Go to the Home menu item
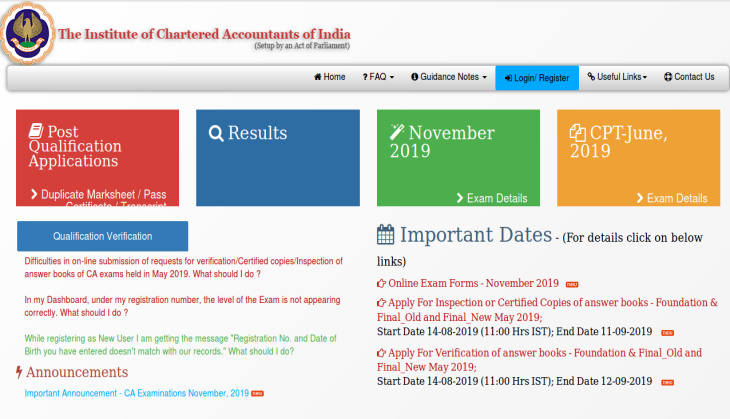The width and height of the screenshot is (730, 419). (x=330, y=77)
